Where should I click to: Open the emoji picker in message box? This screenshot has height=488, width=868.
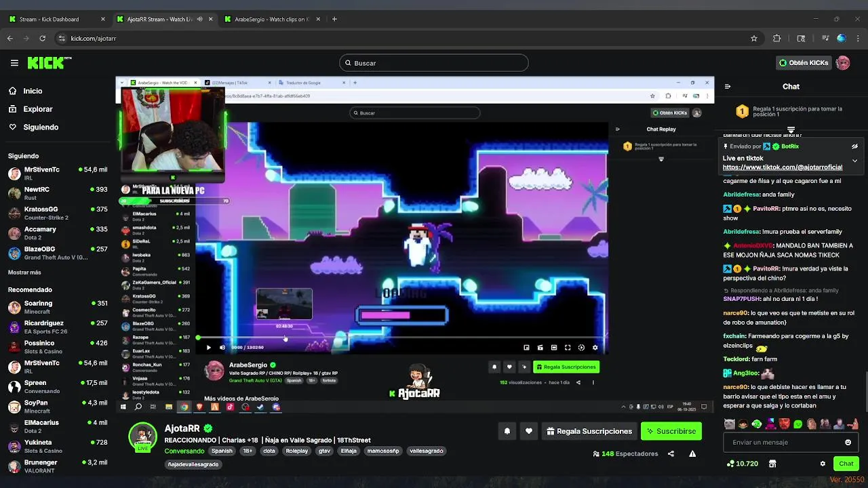click(848, 443)
